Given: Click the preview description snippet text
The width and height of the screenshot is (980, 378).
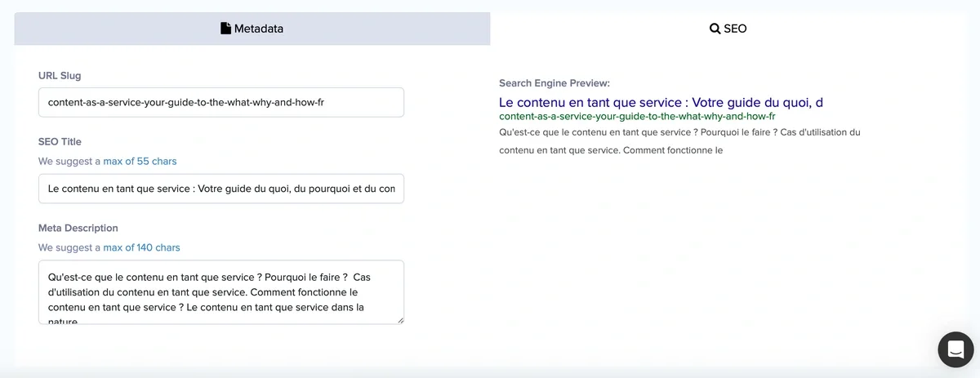Looking at the screenshot, I should click(x=679, y=141).
